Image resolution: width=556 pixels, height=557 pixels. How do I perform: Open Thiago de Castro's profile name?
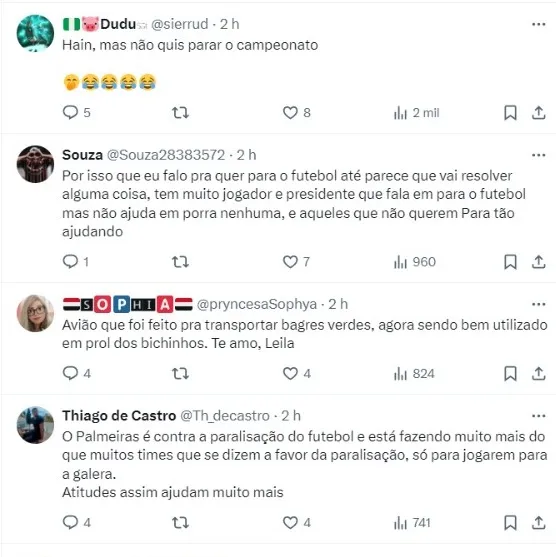pos(119,416)
